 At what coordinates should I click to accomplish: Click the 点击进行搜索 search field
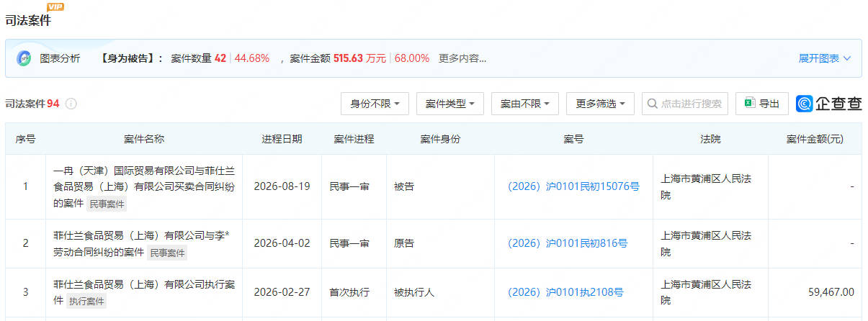685,104
